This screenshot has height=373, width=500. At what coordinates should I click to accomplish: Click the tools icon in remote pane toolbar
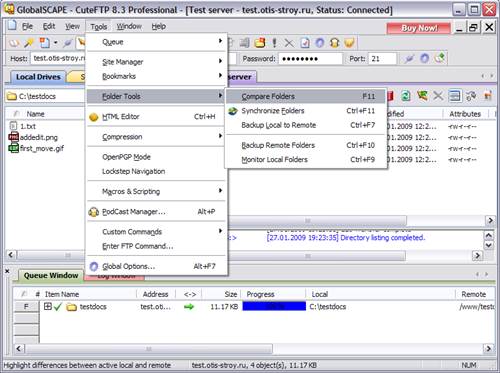[471, 96]
